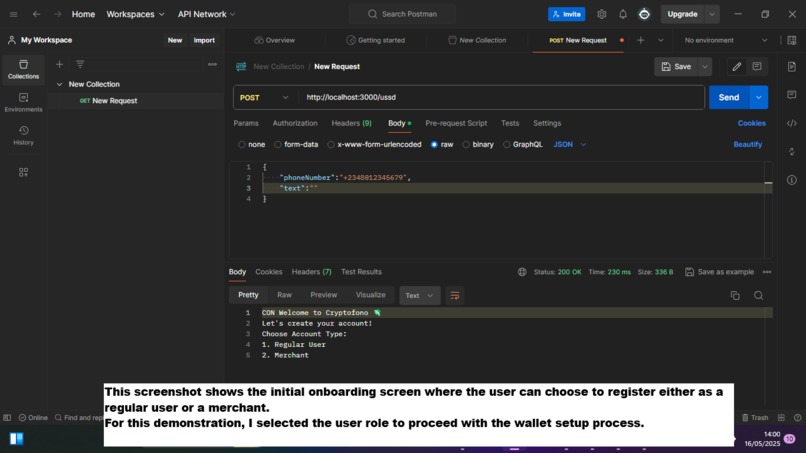806x453 pixels.
Task: Open the code snippet icon
Action: click(x=792, y=123)
